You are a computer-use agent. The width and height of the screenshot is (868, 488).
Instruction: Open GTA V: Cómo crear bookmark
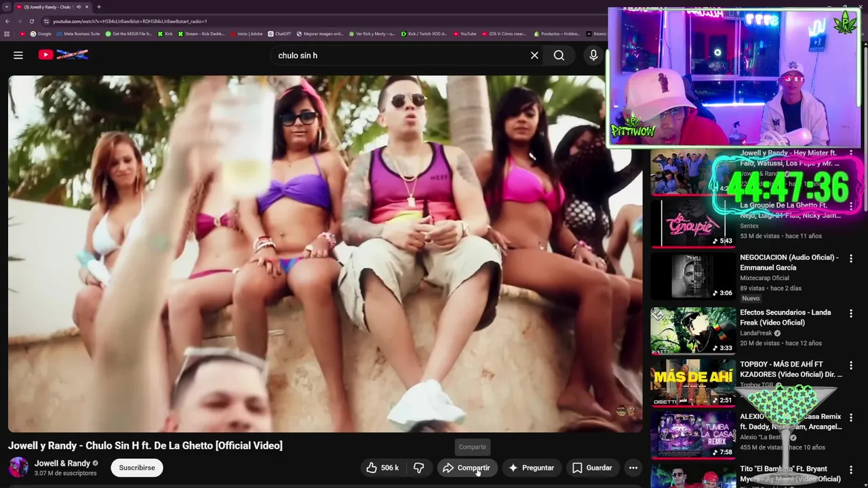tap(504, 34)
